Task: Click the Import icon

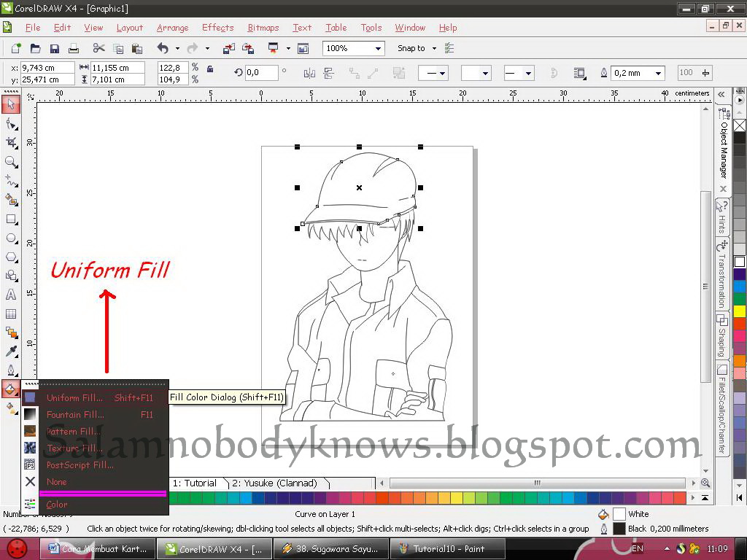Action: click(x=228, y=48)
